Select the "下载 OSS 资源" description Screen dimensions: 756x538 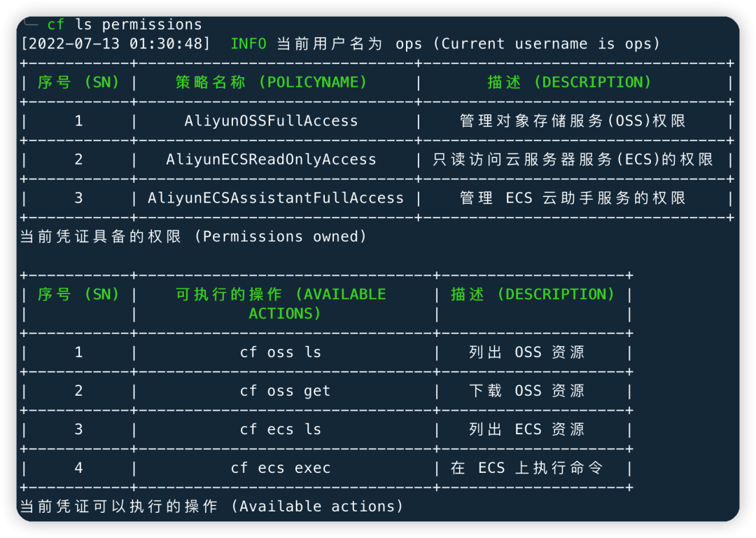pyautogui.click(x=527, y=391)
